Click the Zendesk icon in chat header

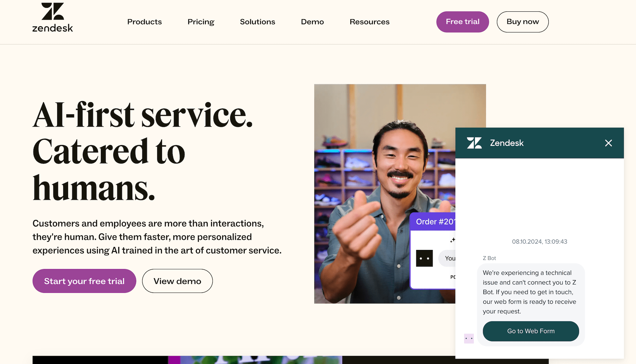[474, 143]
